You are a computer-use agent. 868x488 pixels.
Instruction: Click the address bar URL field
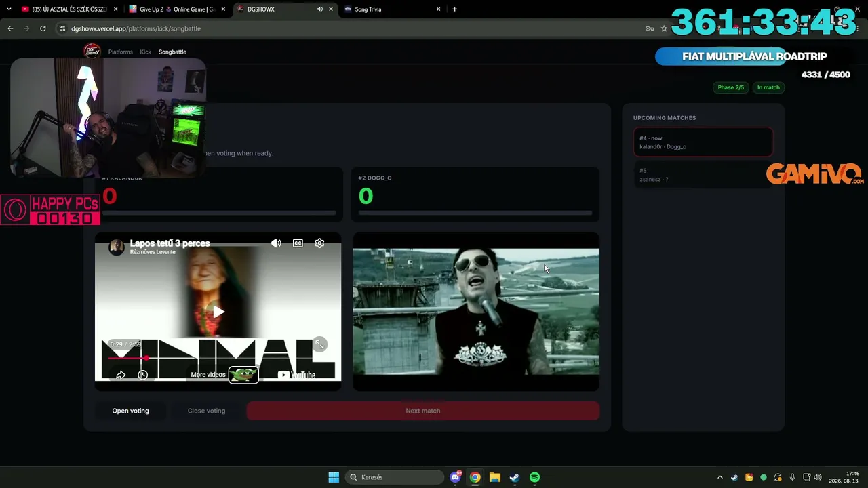(x=353, y=28)
